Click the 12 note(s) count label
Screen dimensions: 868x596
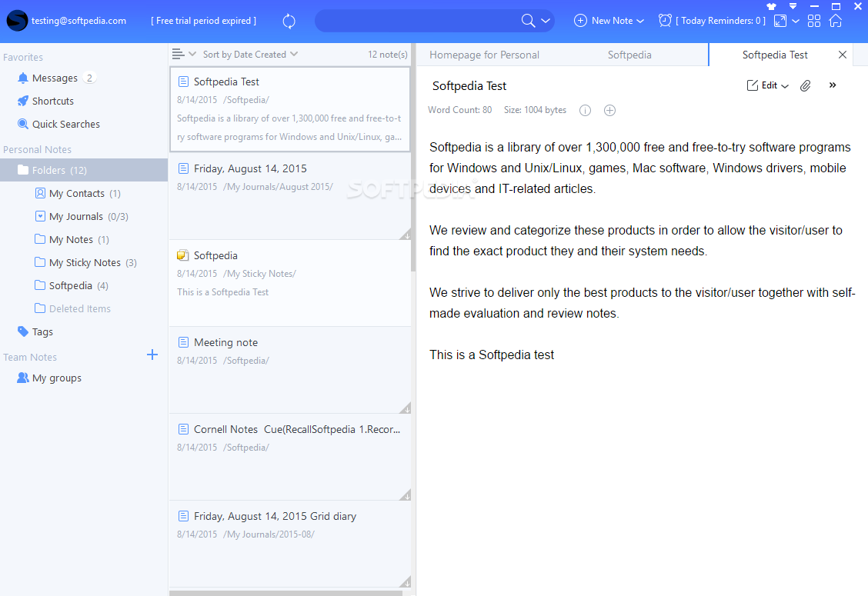point(388,55)
